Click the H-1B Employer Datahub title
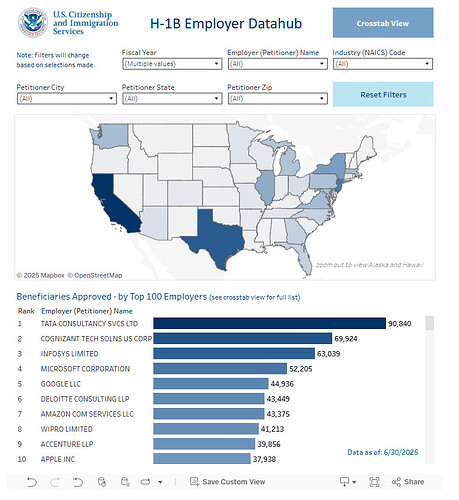This screenshot has width=459, height=500. coord(226,24)
